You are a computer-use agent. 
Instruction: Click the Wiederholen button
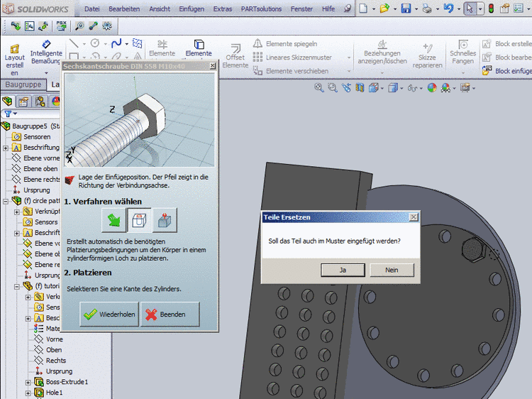tap(109, 315)
